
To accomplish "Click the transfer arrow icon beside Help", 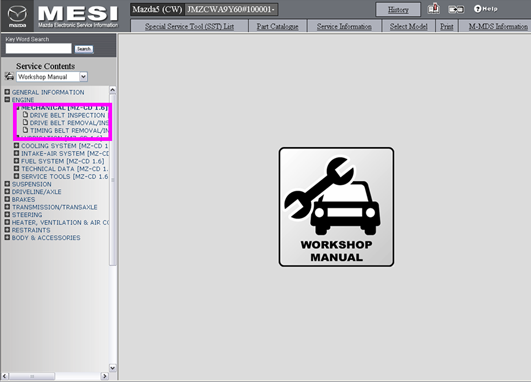I will point(456,9).
